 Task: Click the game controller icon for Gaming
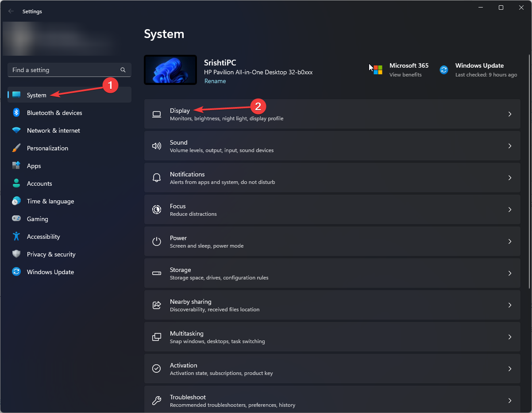(x=16, y=219)
